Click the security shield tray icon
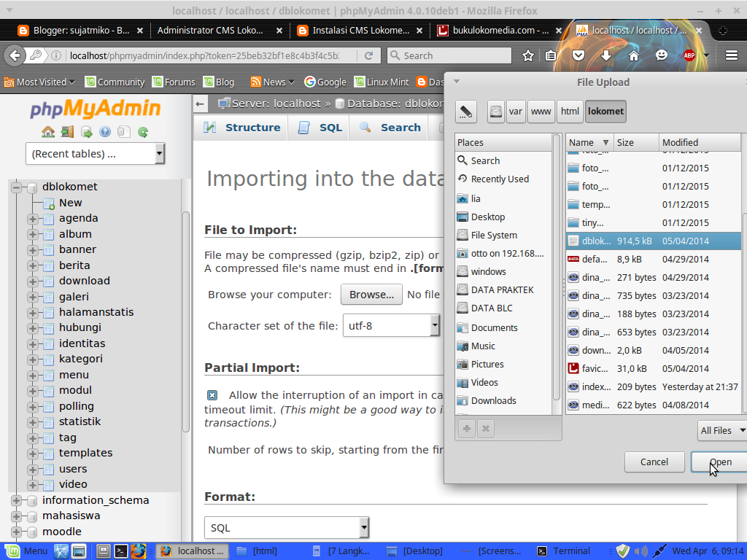This screenshot has width=747, height=560. [623, 551]
